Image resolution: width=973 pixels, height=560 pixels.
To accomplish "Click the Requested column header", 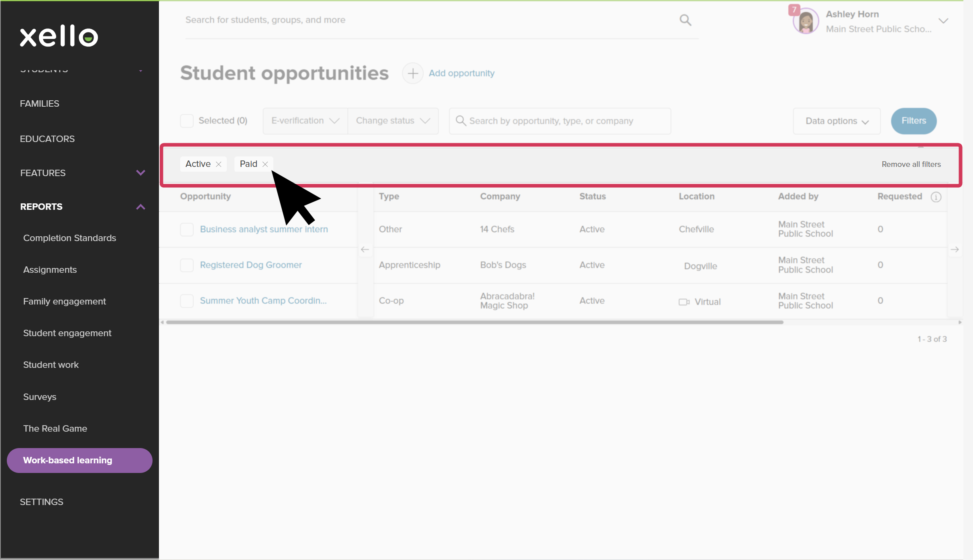I will point(900,197).
